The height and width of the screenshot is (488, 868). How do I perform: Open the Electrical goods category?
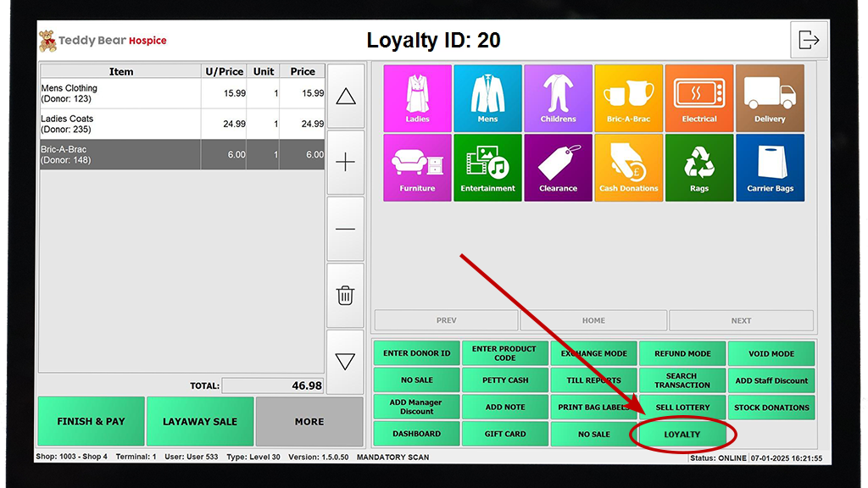(699, 97)
